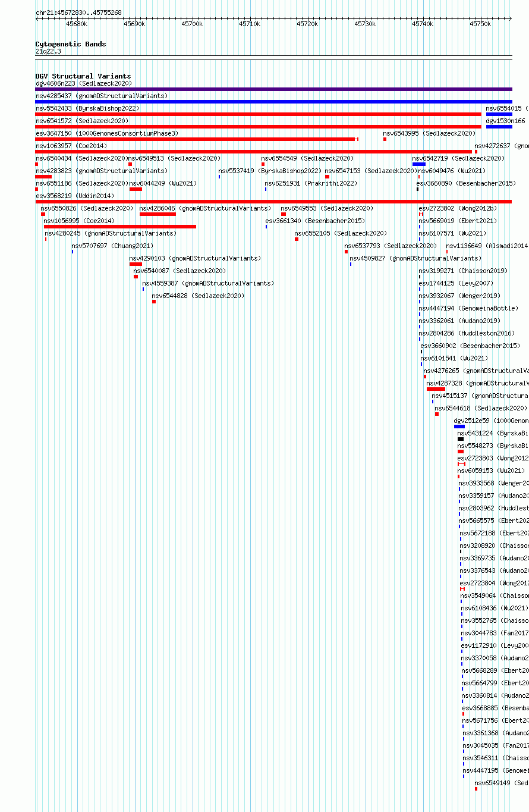The height and width of the screenshot is (812, 529).
Task: Click variant nsv6547153 (Sedlazeck2020)
Action: (x=371, y=171)
